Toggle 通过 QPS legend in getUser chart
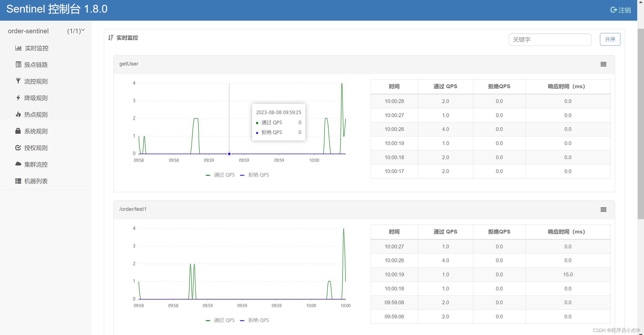The height and width of the screenshot is (335, 644). (x=220, y=175)
